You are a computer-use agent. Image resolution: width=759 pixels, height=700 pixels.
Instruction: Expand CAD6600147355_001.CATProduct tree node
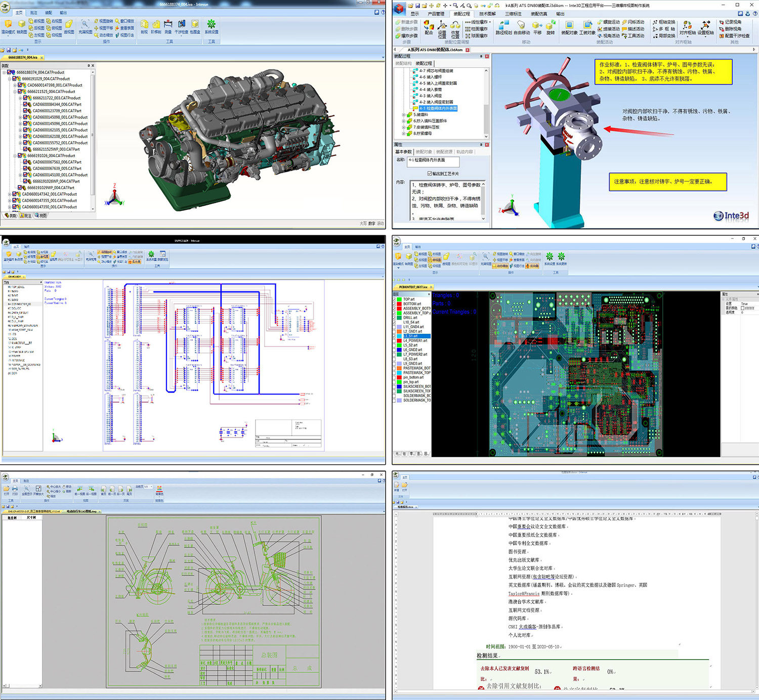click(10, 201)
